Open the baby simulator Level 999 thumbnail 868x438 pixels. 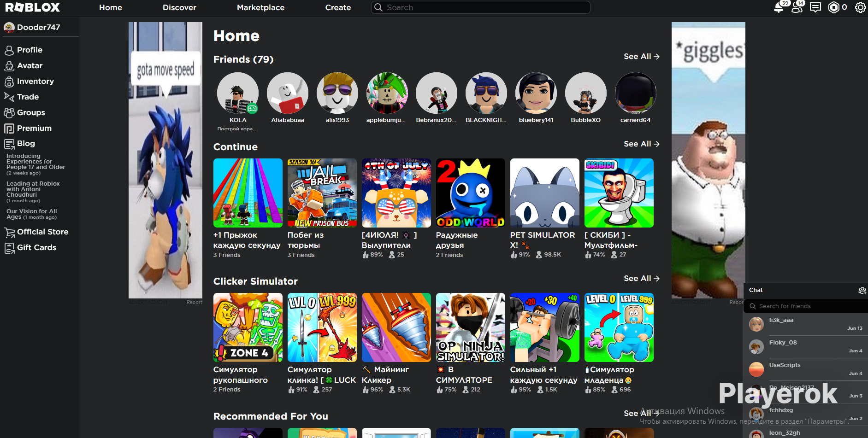point(619,327)
